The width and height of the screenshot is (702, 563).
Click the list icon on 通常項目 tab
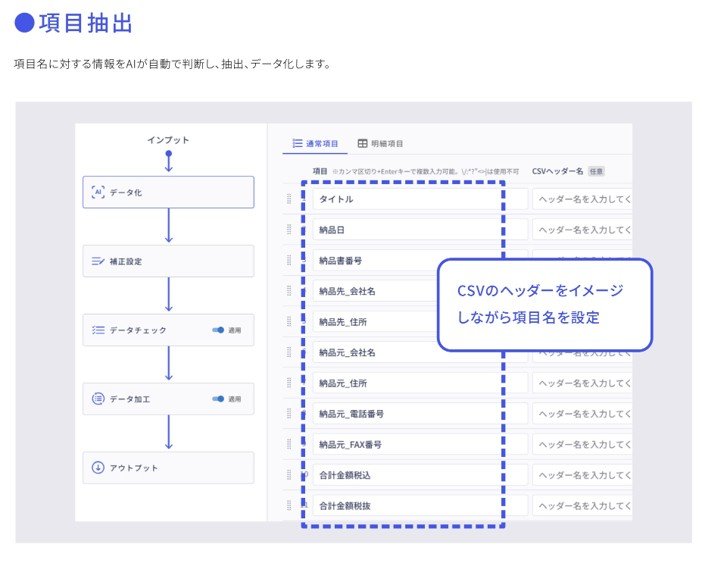[x=297, y=144]
